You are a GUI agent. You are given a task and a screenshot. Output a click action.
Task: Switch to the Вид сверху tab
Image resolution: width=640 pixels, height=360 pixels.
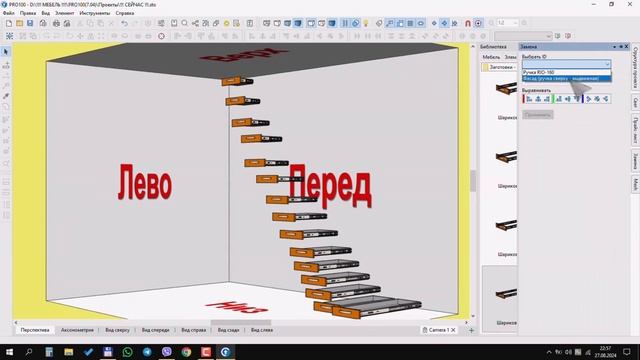click(x=118, y=330)
